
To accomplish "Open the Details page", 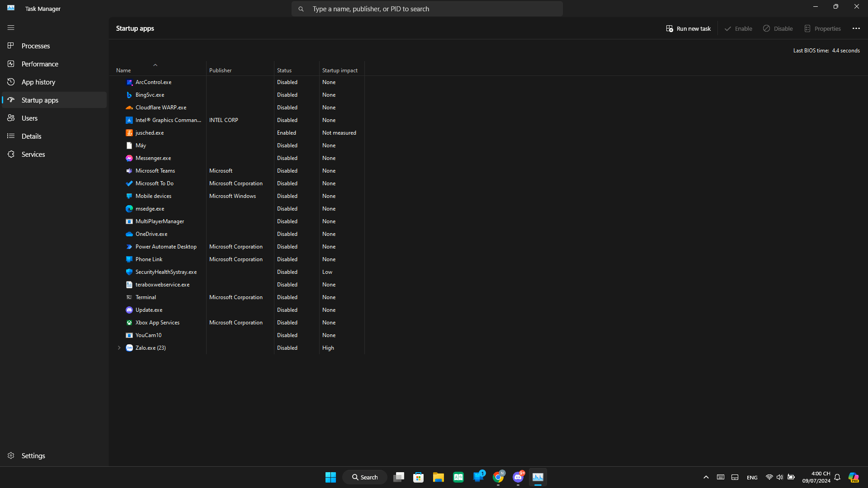I will coord(31,136).
